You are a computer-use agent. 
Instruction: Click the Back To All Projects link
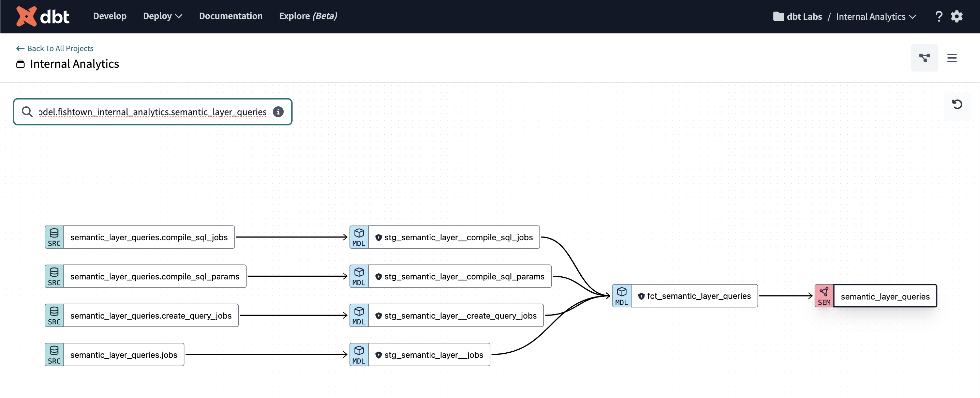coord(55,48)
